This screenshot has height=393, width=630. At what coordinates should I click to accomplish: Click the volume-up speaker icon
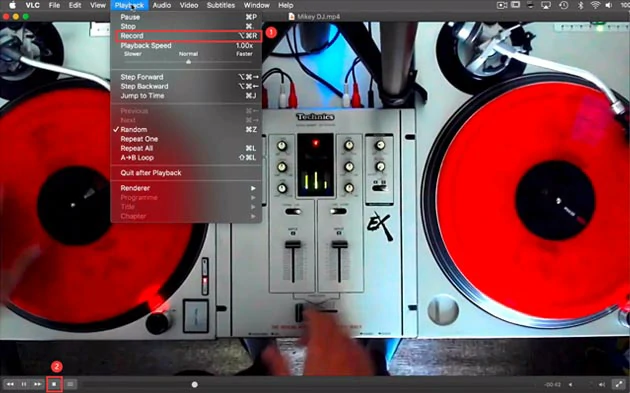[x=602, y=385]
